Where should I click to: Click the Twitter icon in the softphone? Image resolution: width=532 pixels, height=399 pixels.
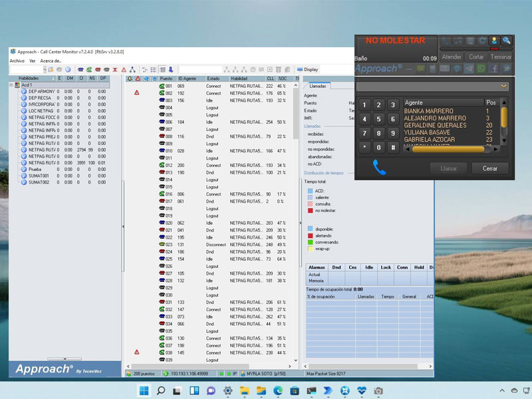[x=507, y=68]
